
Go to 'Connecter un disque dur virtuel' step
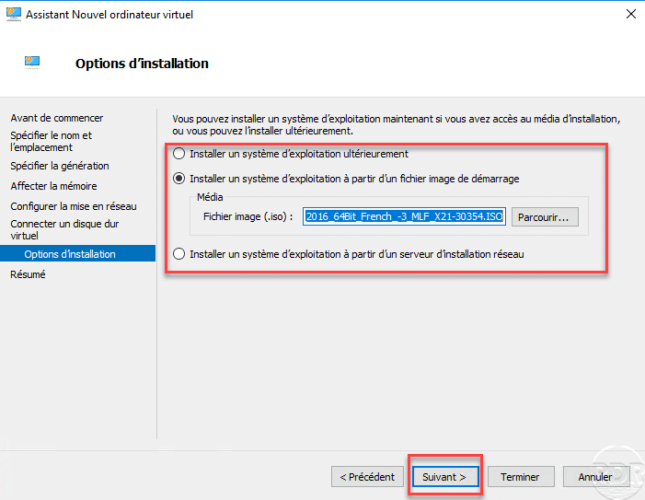(x=65, y=230)
